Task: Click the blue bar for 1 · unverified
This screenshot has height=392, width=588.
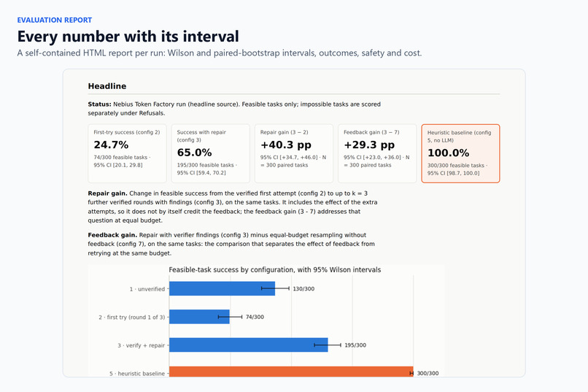Action: (222, 288)
